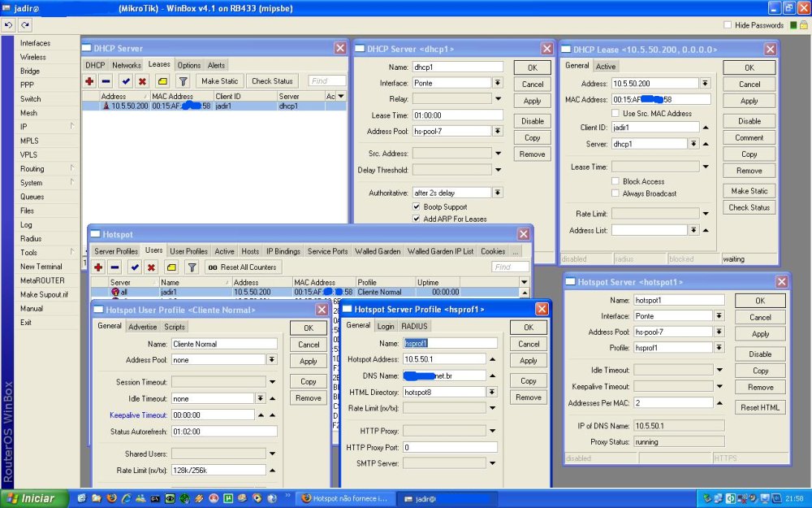The width and height of the screenshot is (812, 508).
Task: Switch to Walled Garden tab in Hotspot
Action: pyautogui.click(x=378, y=251)
